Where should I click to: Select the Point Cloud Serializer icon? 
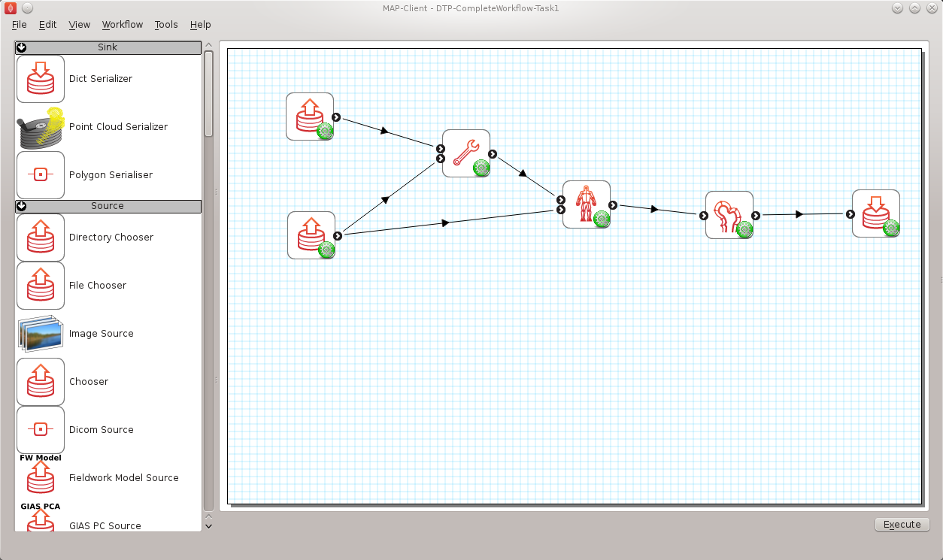click(41, 127)
